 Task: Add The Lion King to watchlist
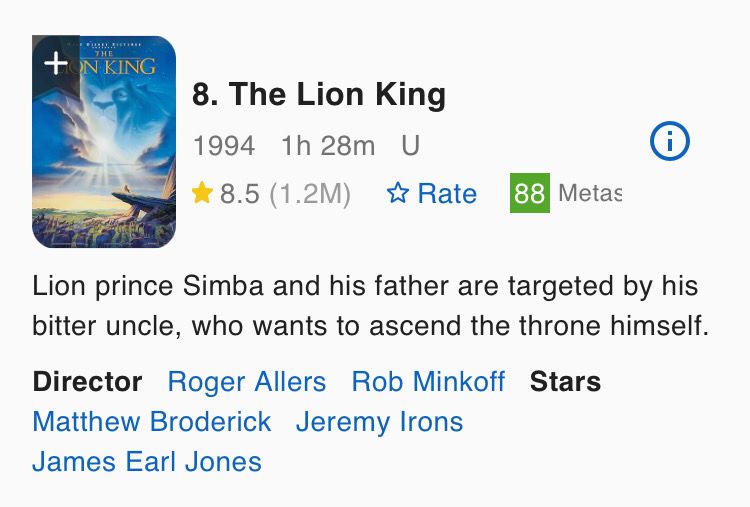click(56, 63)
